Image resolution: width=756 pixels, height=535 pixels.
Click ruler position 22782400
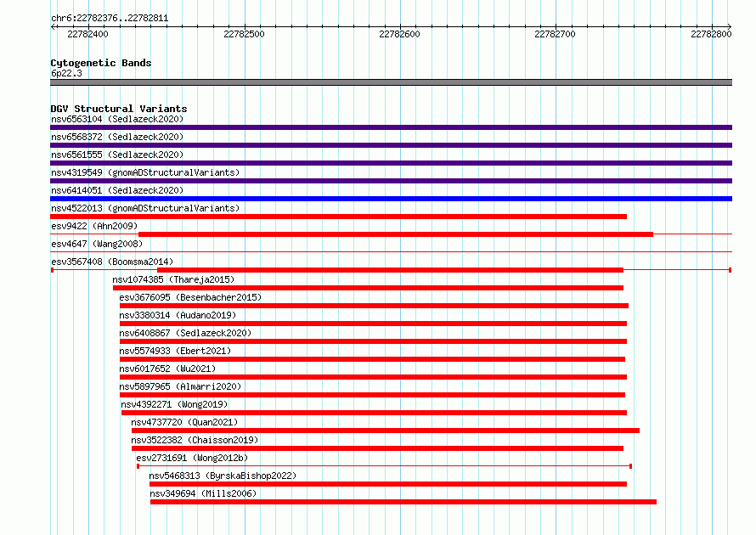click(x=87, y=34)
